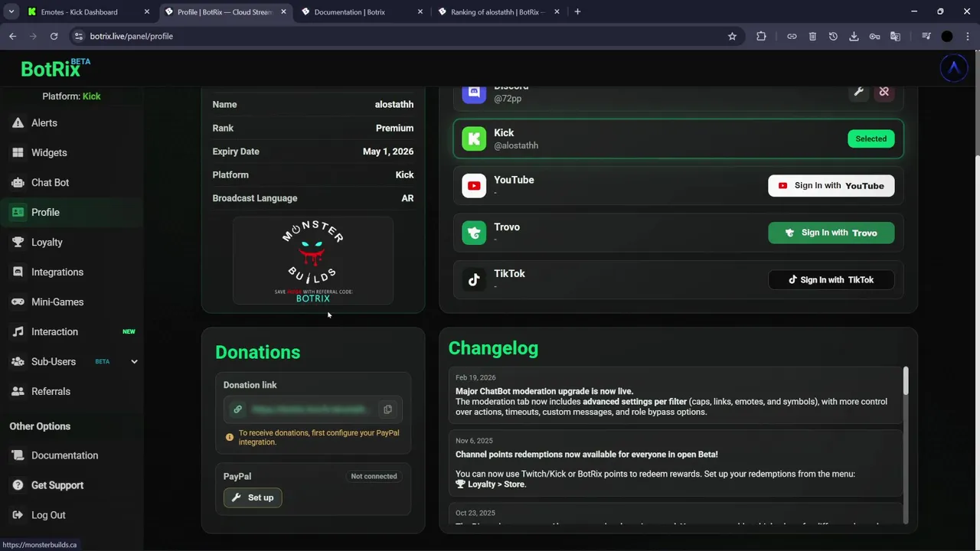This screenshot has height=551, width=980.
Task: Open browser downloads
Action: [x=854, y=36]
